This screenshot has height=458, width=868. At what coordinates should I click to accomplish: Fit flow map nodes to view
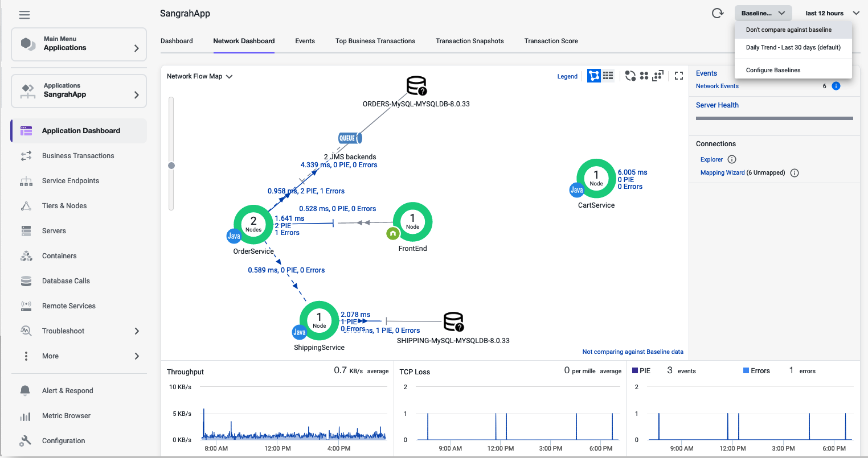658,76
